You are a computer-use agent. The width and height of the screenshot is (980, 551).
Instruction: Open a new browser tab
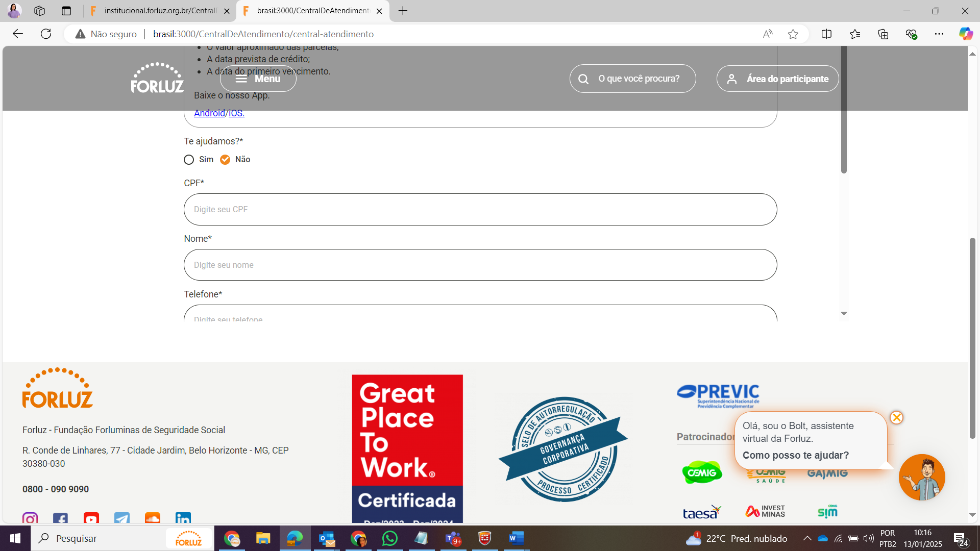tap(403, 11)
